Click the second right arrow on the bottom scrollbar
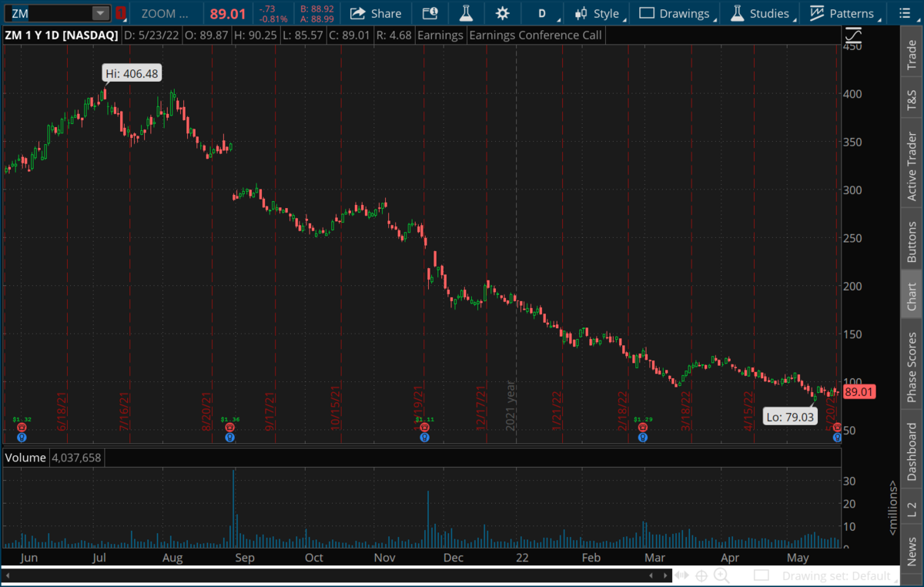The image size is (924, 587). tap(666, 575)
